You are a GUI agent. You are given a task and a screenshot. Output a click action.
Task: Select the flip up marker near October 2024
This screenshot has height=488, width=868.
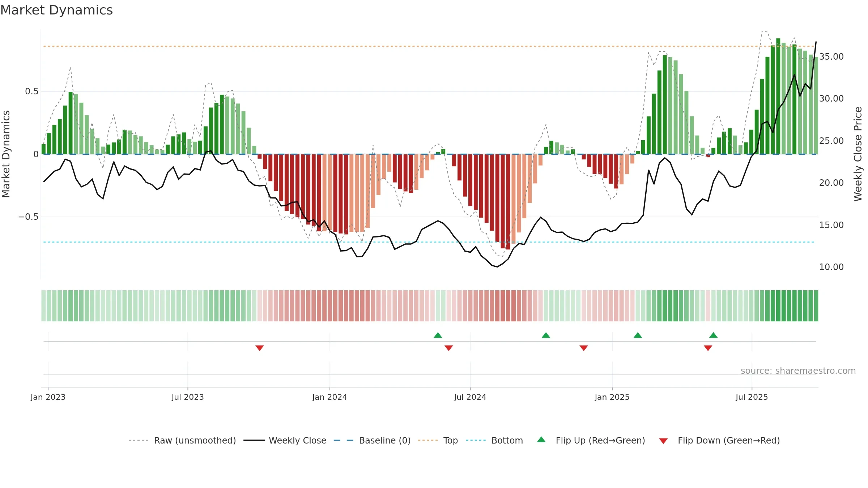pos(546,335)
